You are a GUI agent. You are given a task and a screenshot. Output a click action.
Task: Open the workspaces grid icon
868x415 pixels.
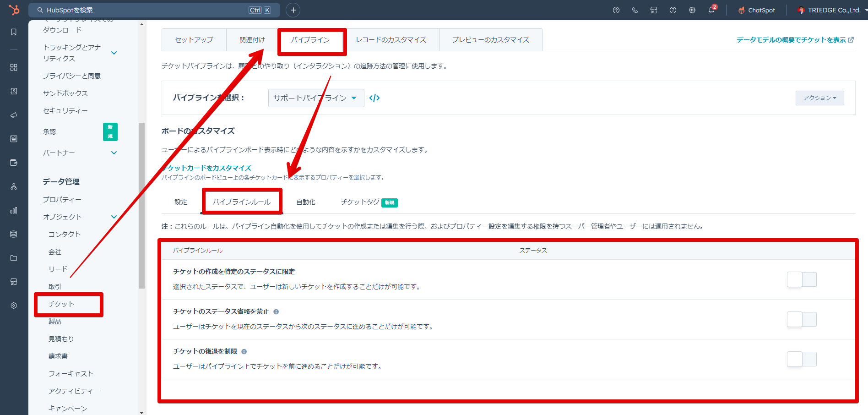(14, 67)
